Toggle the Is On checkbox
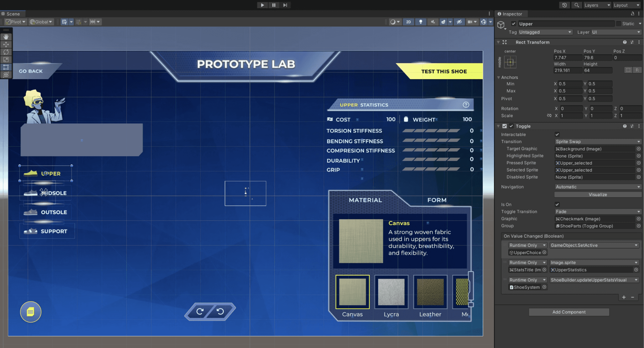 [557, 204]
